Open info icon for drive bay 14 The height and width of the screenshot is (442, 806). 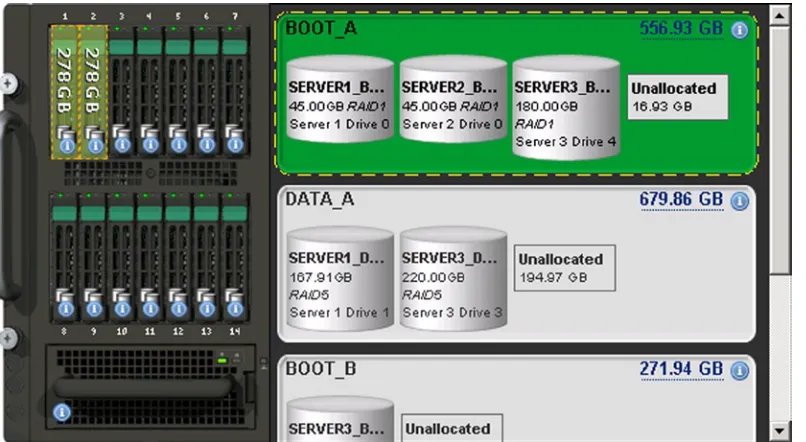[235, 309]
